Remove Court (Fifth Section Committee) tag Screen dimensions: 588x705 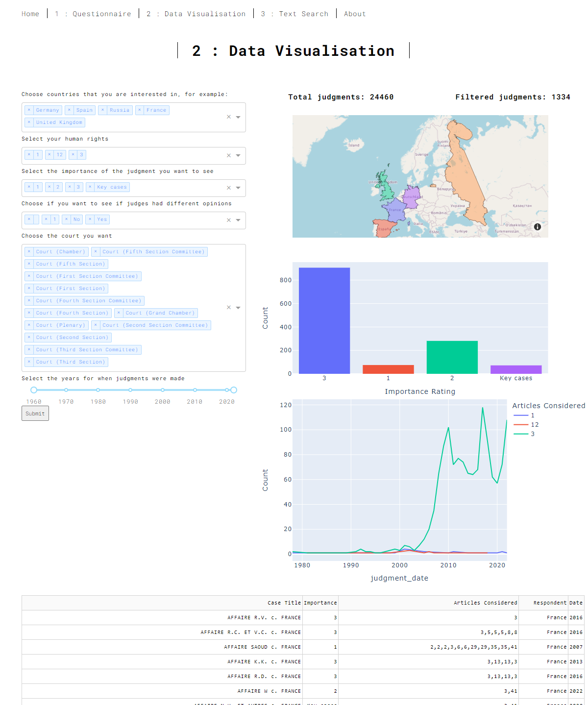(96, 252)
